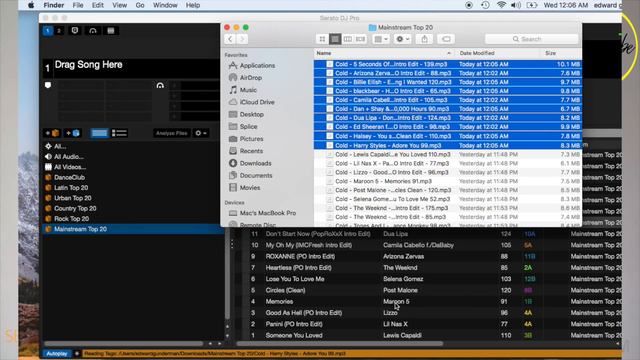This screenshot has height=360, width=640.
Task: Click the Analyze Files button
Action: pos(171,133)
